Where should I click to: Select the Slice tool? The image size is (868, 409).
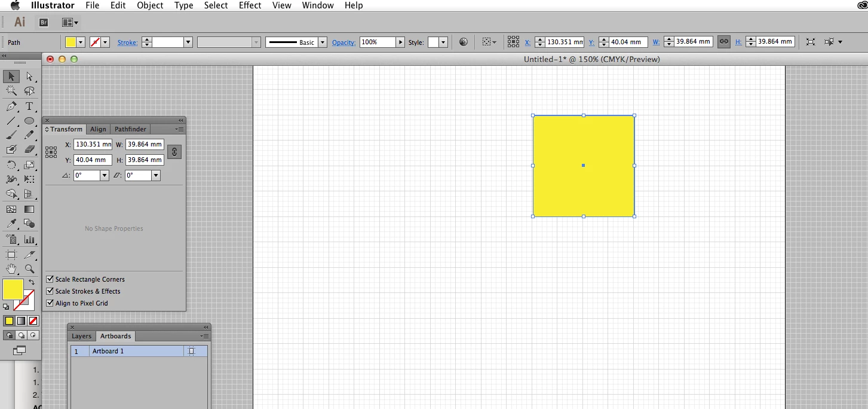coord(29,255)
